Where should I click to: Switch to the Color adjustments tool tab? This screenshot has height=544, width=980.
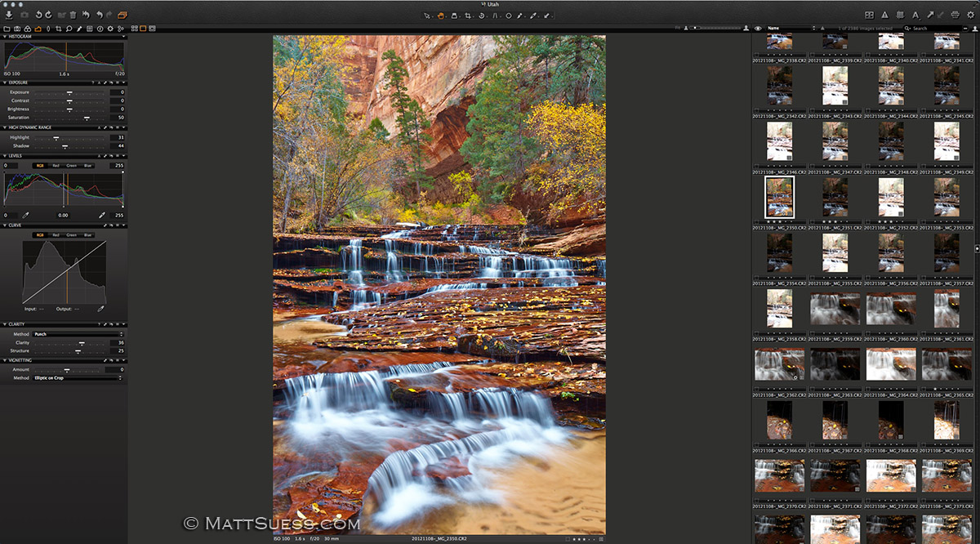click(x=27, y=28)
